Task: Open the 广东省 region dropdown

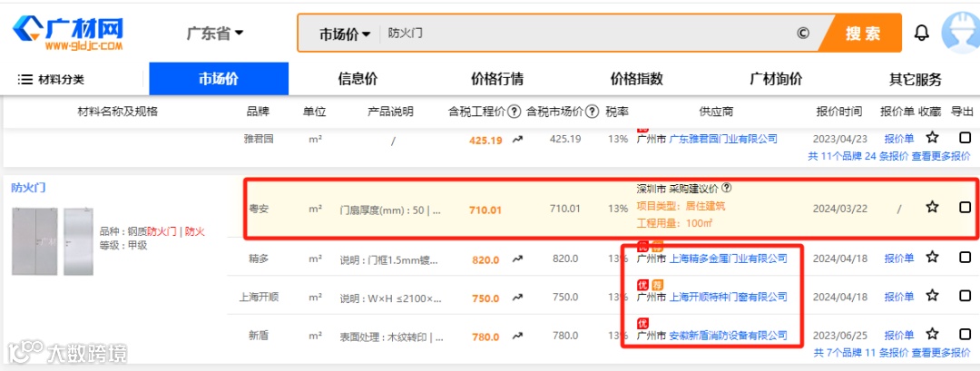Action: click(x=214, y=33)
